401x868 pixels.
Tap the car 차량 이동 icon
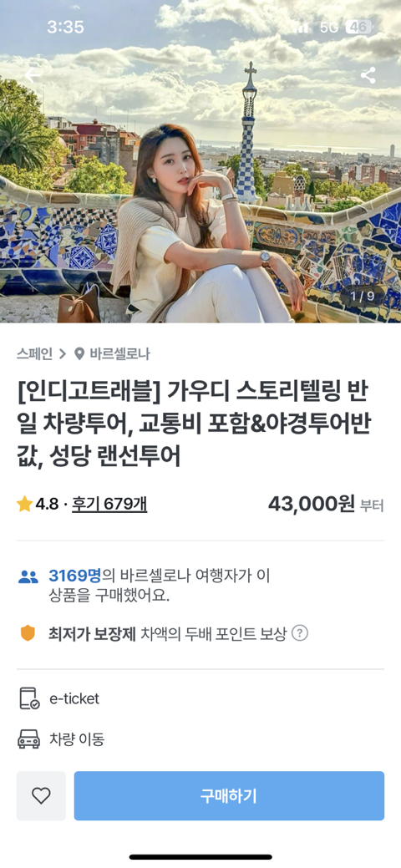[x=28, y=739]
